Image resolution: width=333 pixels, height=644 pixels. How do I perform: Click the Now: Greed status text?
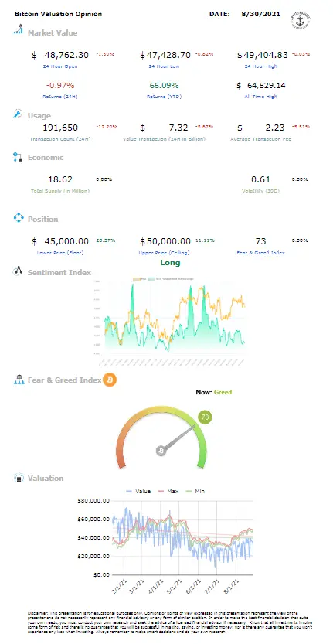pos(214,392)
